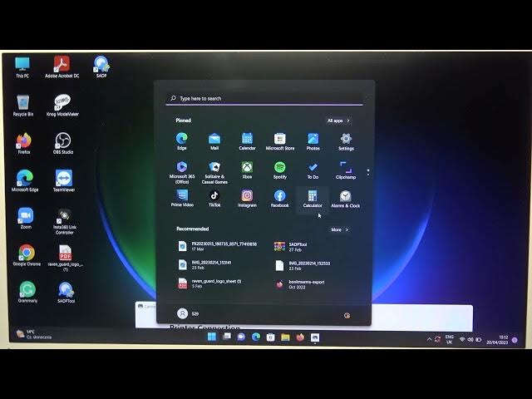Open Microsoft Store pinned app
532x399 pixels.
[280, 141]
